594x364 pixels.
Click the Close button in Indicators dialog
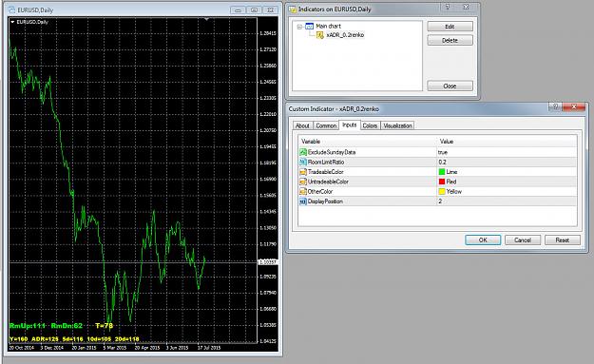click(450, 86)
